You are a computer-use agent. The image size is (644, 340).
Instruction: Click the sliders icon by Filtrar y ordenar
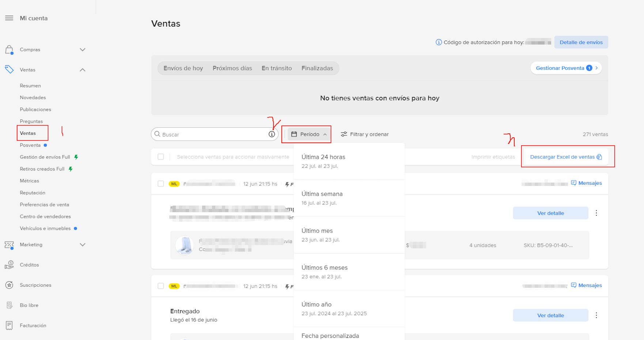(344, 134)
